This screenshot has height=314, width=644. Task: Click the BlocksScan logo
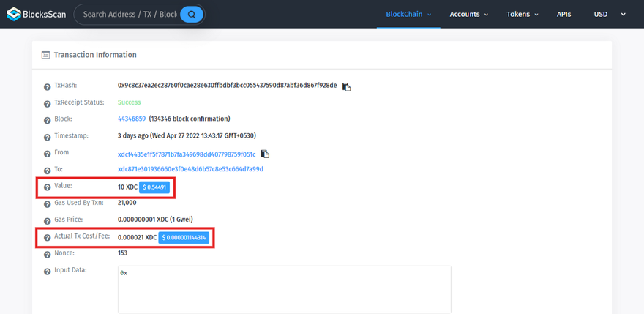tap(37, 14)
